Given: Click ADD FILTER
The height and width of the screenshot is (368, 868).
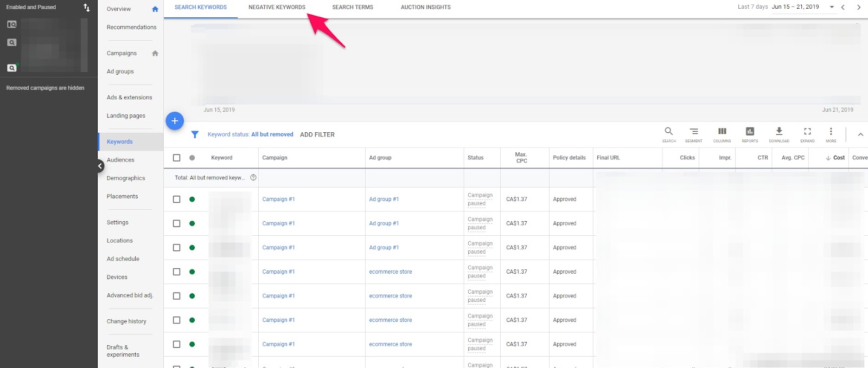Looking at the screenshot, I should click(317, 134).
